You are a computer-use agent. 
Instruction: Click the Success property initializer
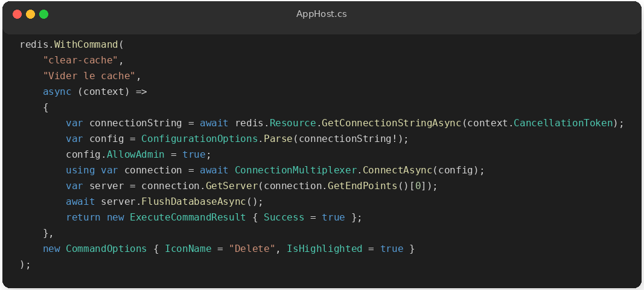click(x=284, y=217)
